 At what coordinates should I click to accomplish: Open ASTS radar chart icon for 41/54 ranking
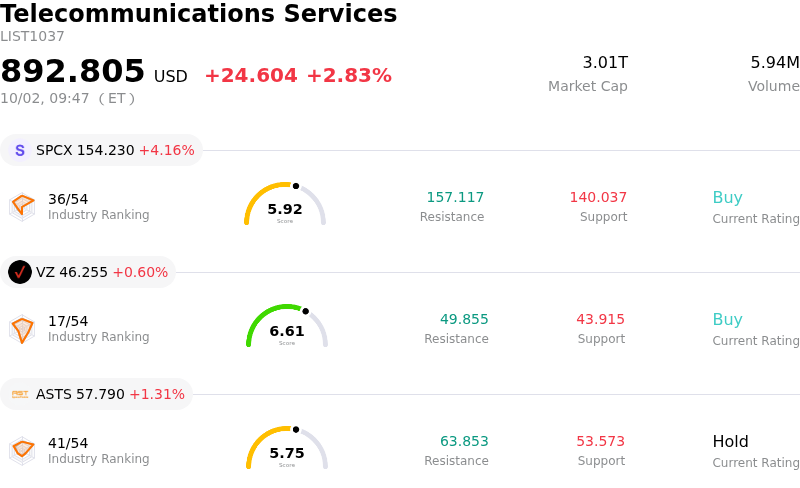point(22,451)
